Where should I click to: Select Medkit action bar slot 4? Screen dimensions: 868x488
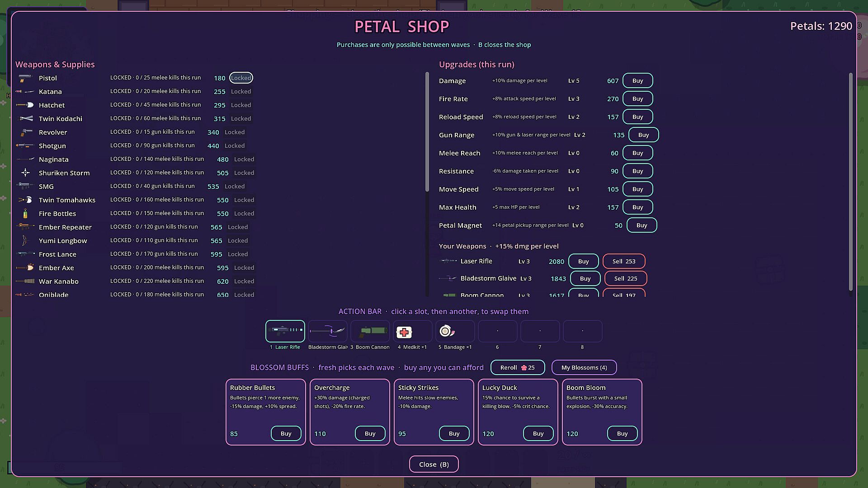(413, 331)
